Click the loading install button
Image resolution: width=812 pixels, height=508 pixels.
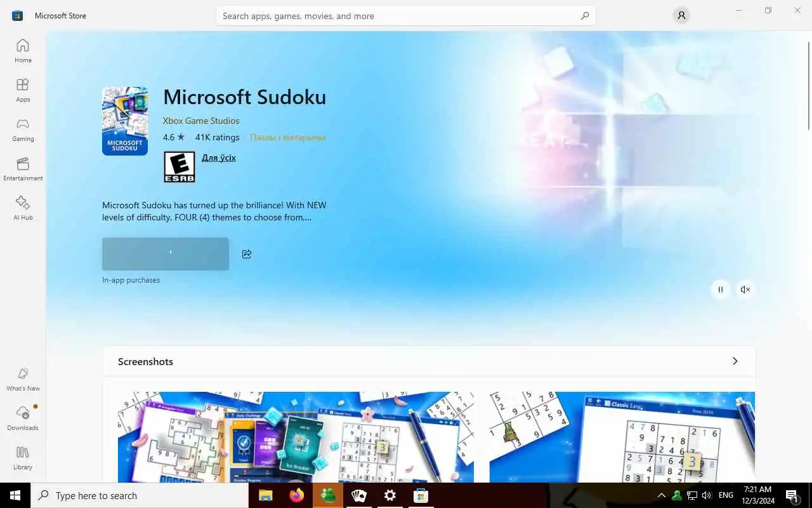tap(166, 254)
